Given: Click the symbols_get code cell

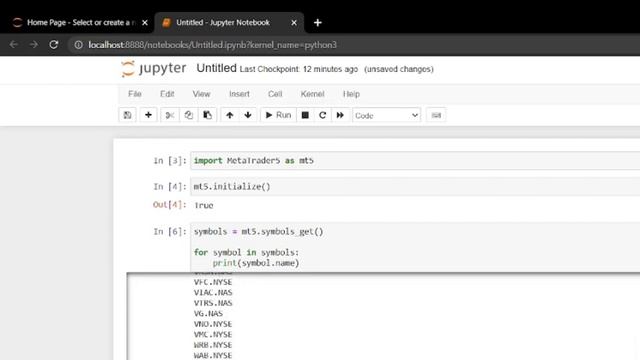Looking at the screenshot, I should tap(415, 247).
